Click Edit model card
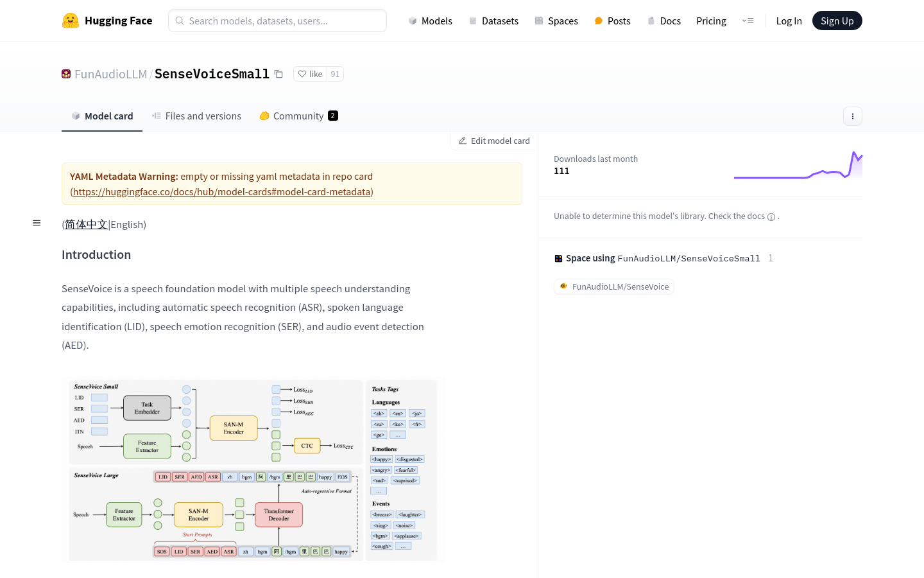Image resolution: width=924 pixels, height=578 pixels. click(494, 141)
